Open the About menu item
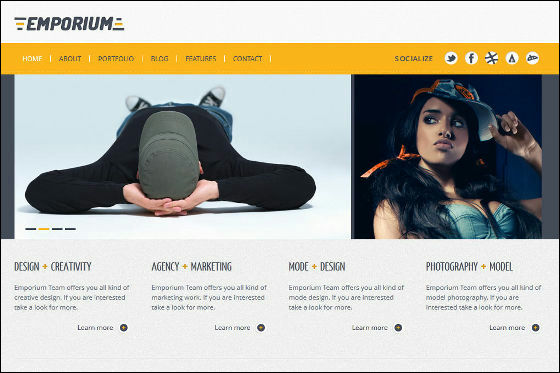560x373 pixels. pos(70,59)
